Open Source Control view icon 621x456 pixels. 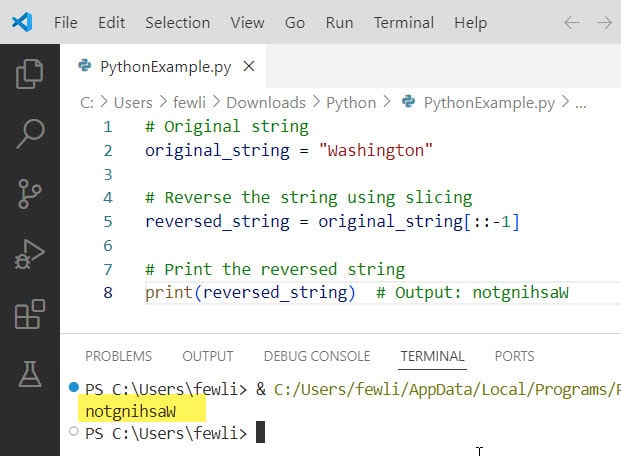[x=30, y=194]
